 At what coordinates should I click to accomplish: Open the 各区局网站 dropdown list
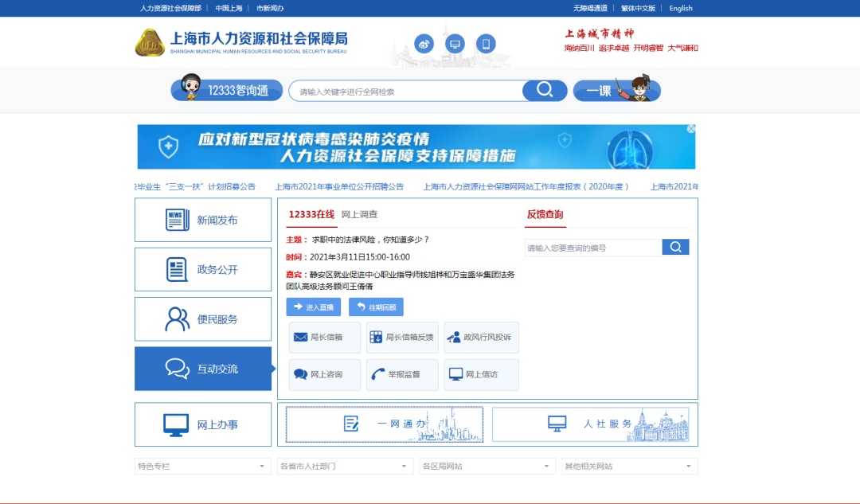(487, 467)
